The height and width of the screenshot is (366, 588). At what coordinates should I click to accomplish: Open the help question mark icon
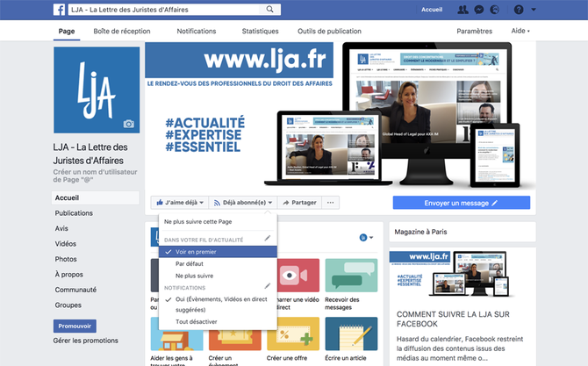click(519, 10)
